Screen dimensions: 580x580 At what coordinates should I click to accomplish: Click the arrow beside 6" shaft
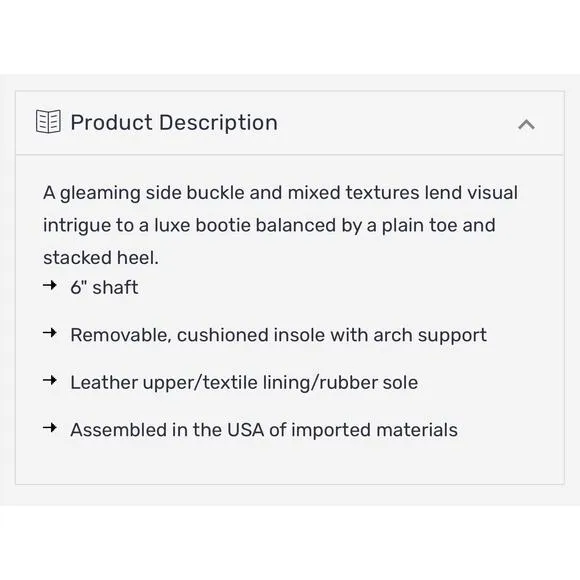click(50, 285)
